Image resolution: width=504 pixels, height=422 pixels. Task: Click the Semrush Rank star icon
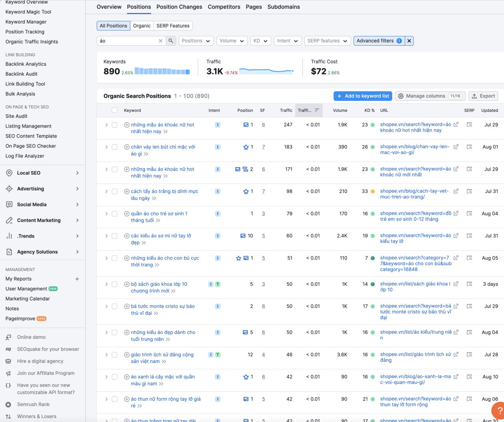[8, 405]
